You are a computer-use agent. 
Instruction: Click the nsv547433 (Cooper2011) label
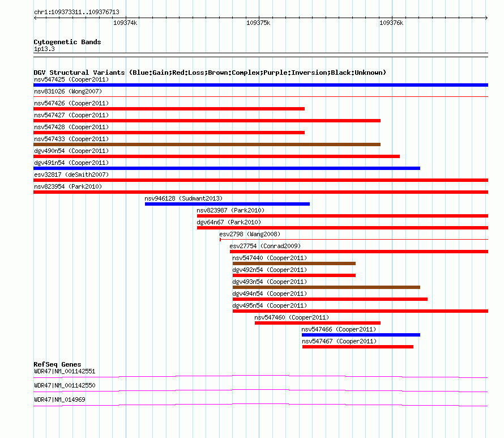71,139
